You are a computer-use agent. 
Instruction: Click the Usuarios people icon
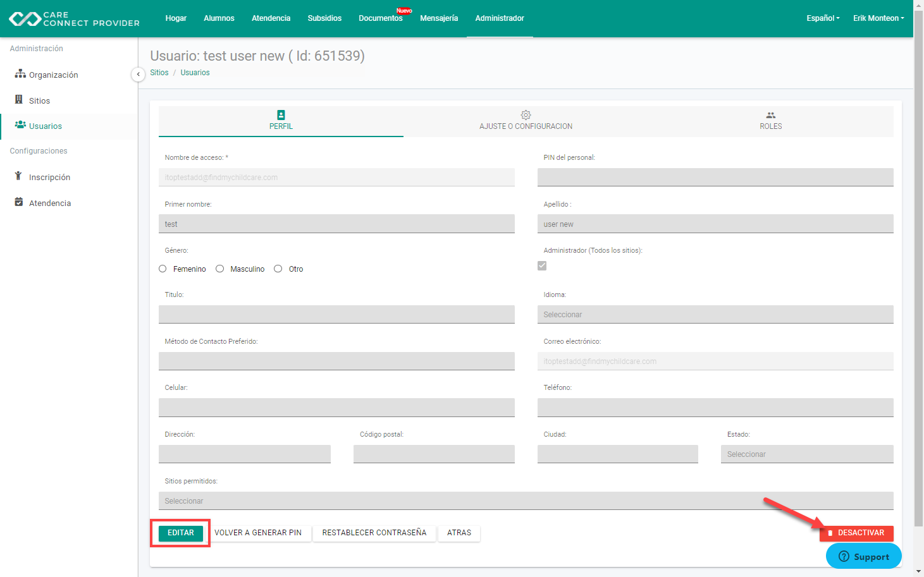pyautogui.click(x=20, y=125)
